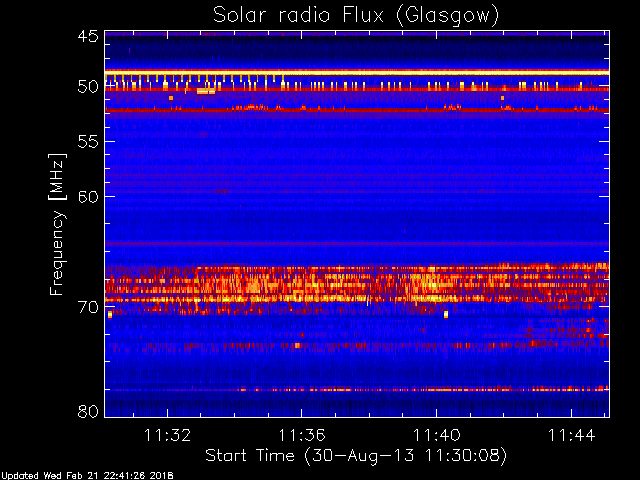Click the bright yellow band near 49 MHz
640x480 pixels.
pyautogui.click(x=357, y=72)
